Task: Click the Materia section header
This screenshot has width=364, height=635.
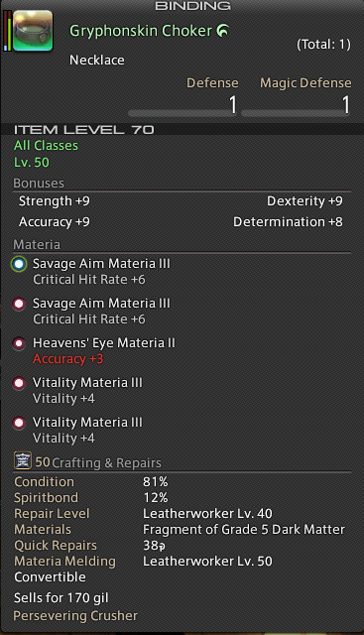Action: tap(37, 245)
